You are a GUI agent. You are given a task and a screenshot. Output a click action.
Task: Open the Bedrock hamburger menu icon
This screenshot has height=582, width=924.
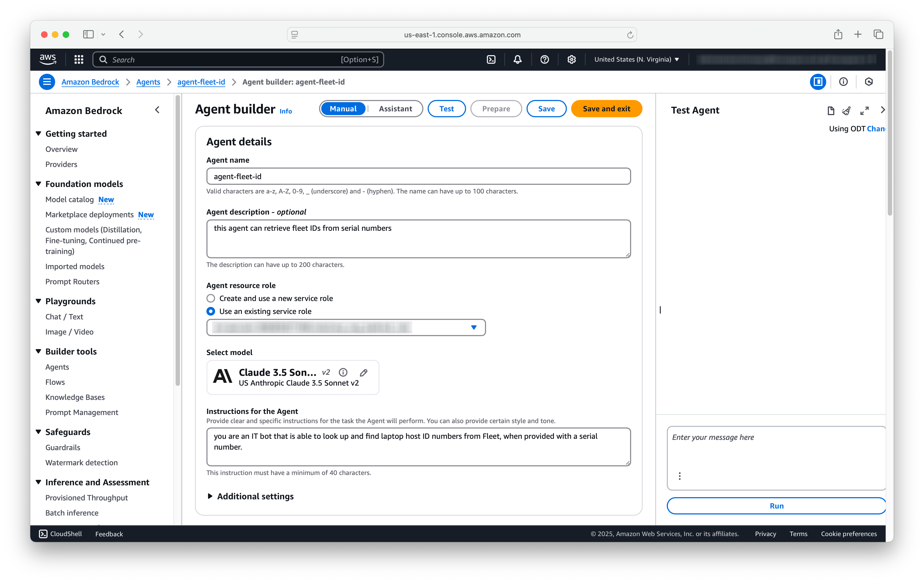coord(47,82)
